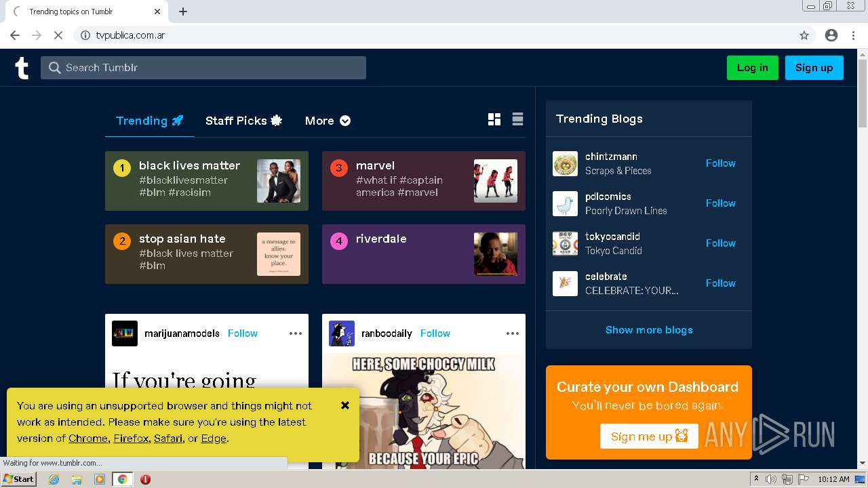Open Chrome three-dot menu
The height and width of the screenshot is (488, 868).
pos(852,35)
